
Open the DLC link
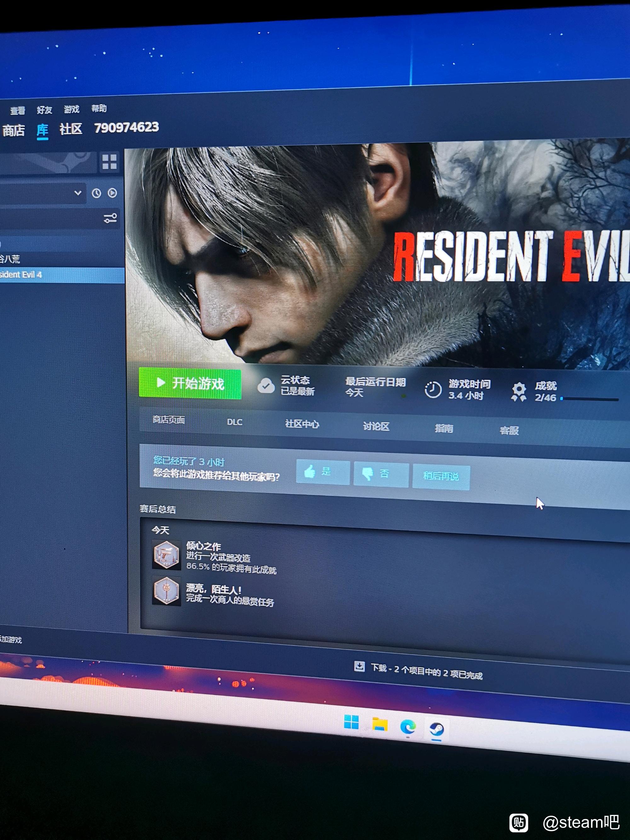(235, 422)
